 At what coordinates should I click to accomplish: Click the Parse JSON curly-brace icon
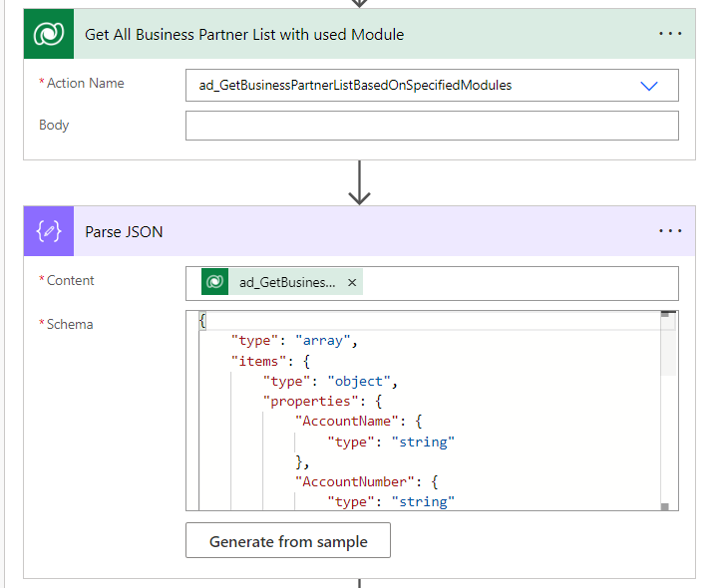[48, 231]
